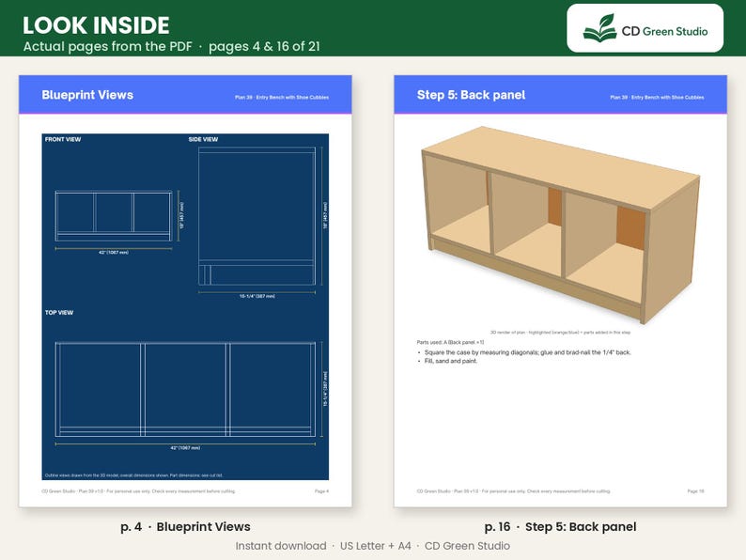The image size is (746, 560).
Task: Click the 'FRONT VIEW' label
Action: [63, 139]
